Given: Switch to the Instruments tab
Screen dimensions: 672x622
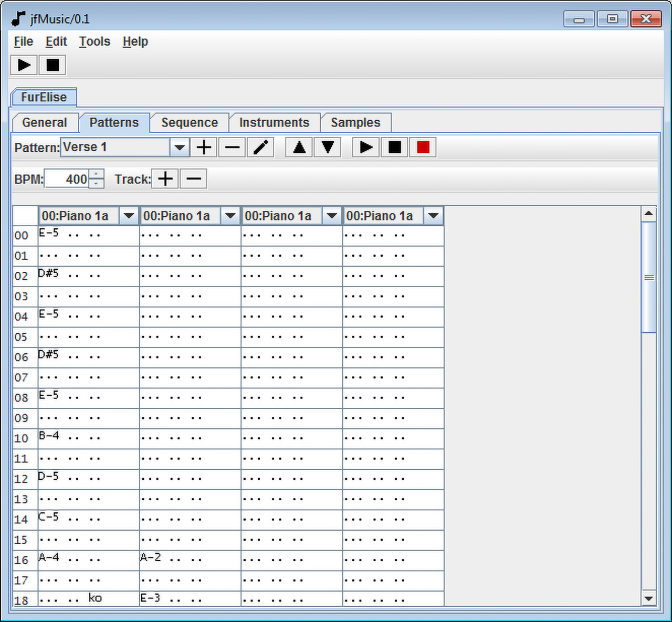Looking at the screenshot, I should 274,122.
